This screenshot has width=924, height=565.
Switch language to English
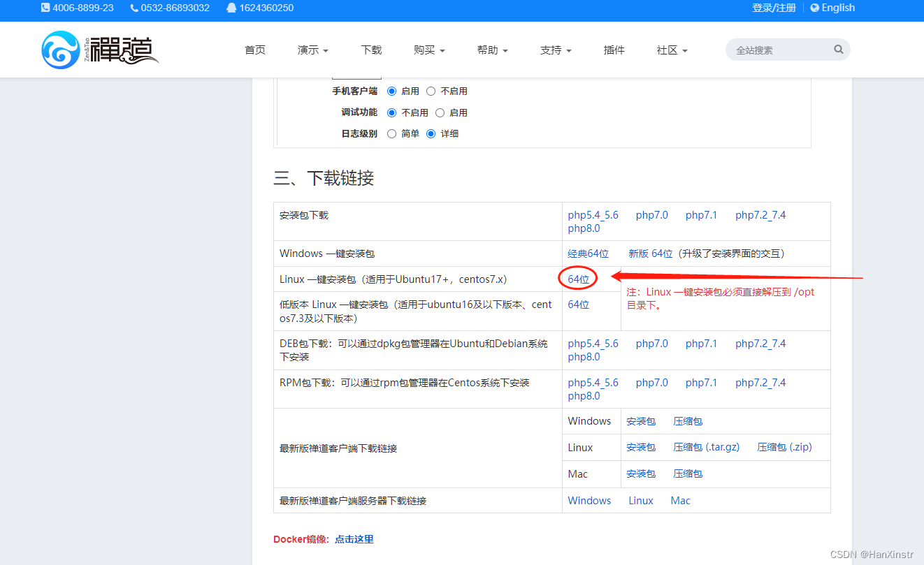point(838,8)
